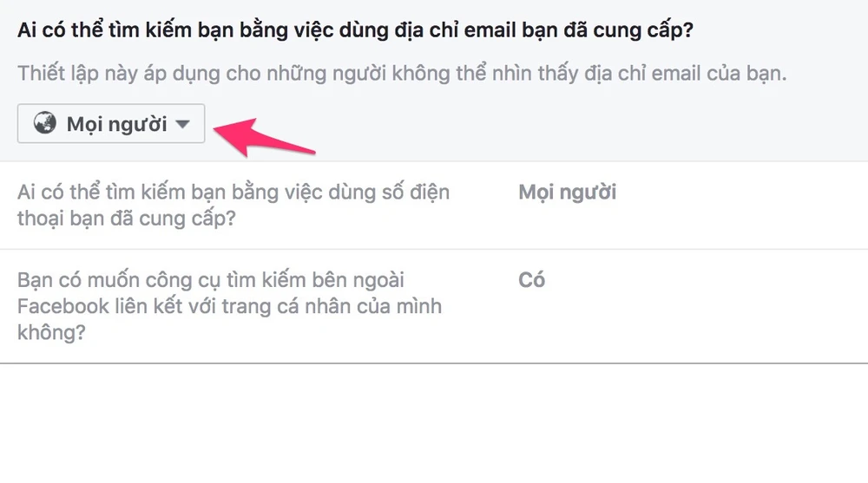This screenshot has width=868, height=483.
Task: Click the bold "Mọi người" value for phone lookup
Action: (567, 192)
